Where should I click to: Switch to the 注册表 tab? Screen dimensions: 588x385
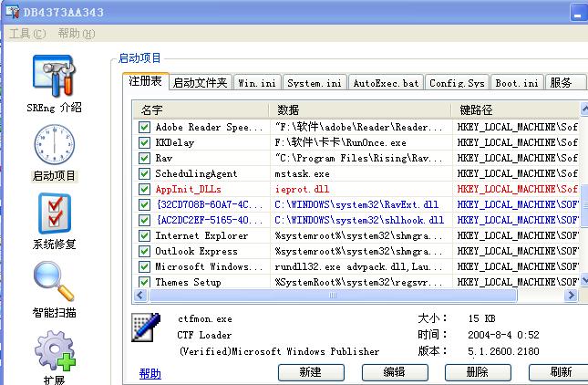[x=146, y=81]
